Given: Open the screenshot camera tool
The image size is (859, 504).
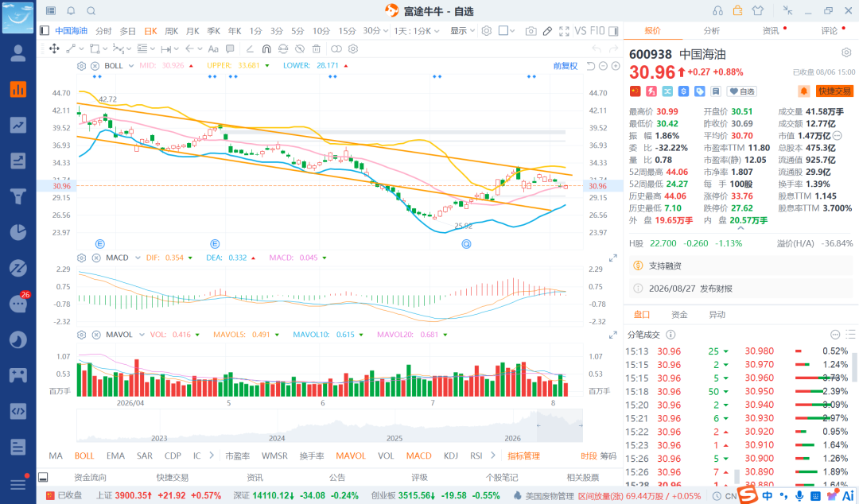Looking at the screenshot, I should coord(531,31).
